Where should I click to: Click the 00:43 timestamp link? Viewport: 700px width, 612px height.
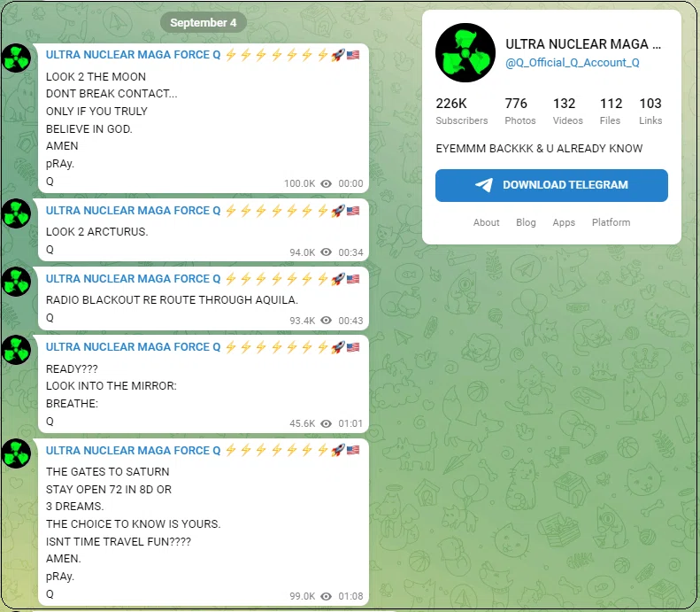coord(350,321)
